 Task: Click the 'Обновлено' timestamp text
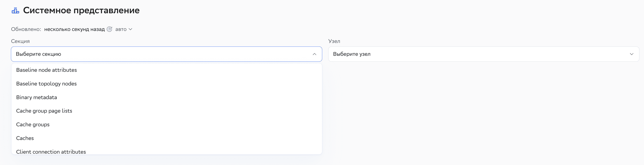click(26, 29)
